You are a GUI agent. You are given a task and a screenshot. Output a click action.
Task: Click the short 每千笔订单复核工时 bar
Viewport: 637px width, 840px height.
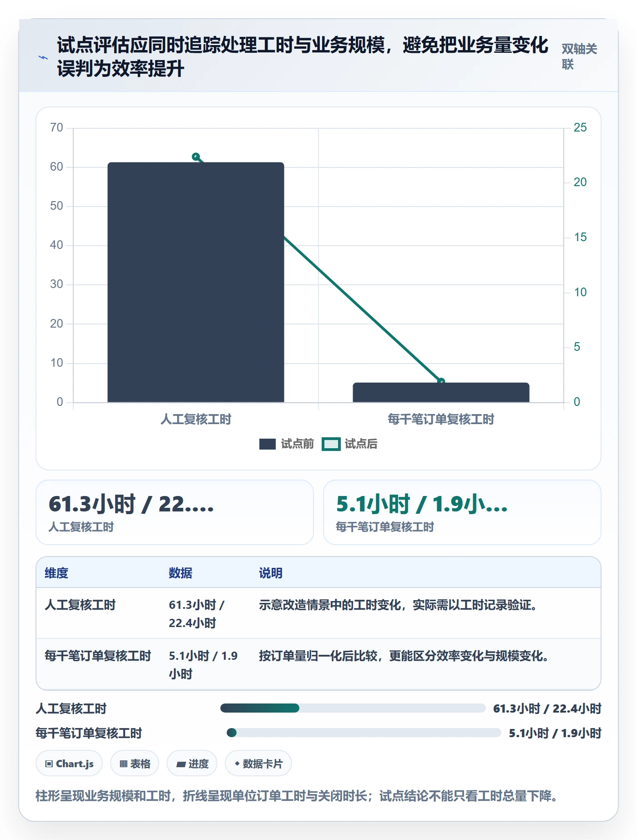(x=441, y=392)
